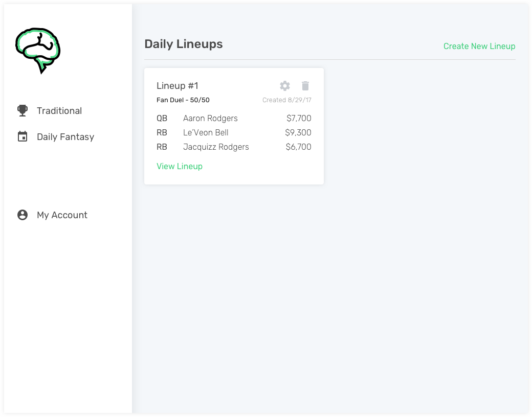Delete Lineup #1 with trash icon
The height and width of the screenshot is (417, 532).
pos(305,86)
